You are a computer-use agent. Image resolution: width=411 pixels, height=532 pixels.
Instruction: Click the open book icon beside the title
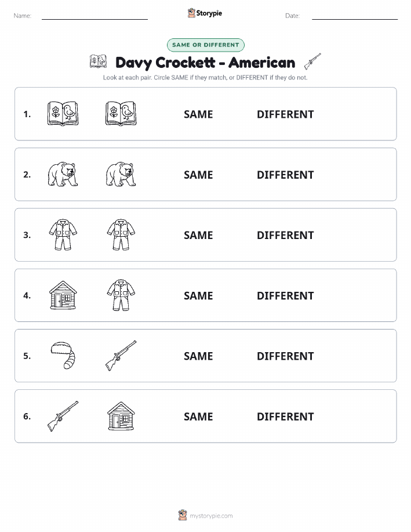click(x=99, y=61)
